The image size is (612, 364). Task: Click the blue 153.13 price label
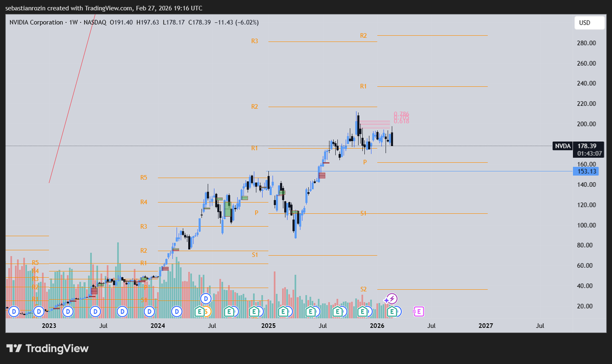click(x=585, y=171)
